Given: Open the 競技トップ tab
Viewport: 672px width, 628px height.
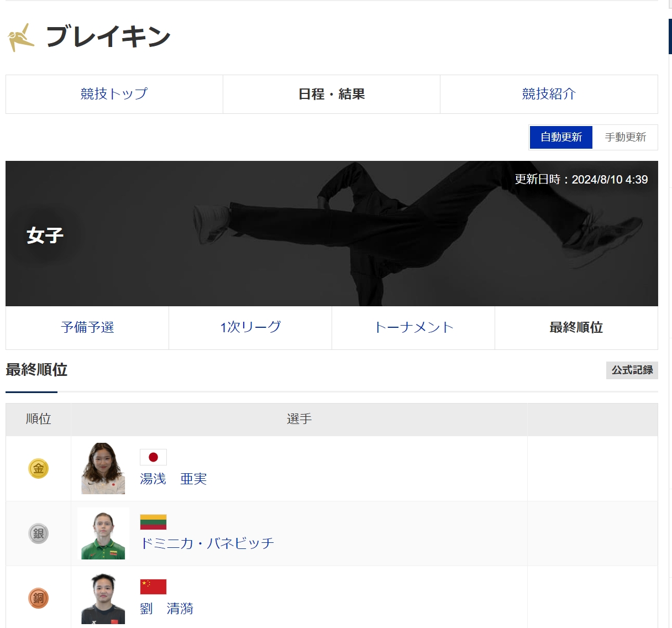Looking at the screenshot, I should (114, 94).
